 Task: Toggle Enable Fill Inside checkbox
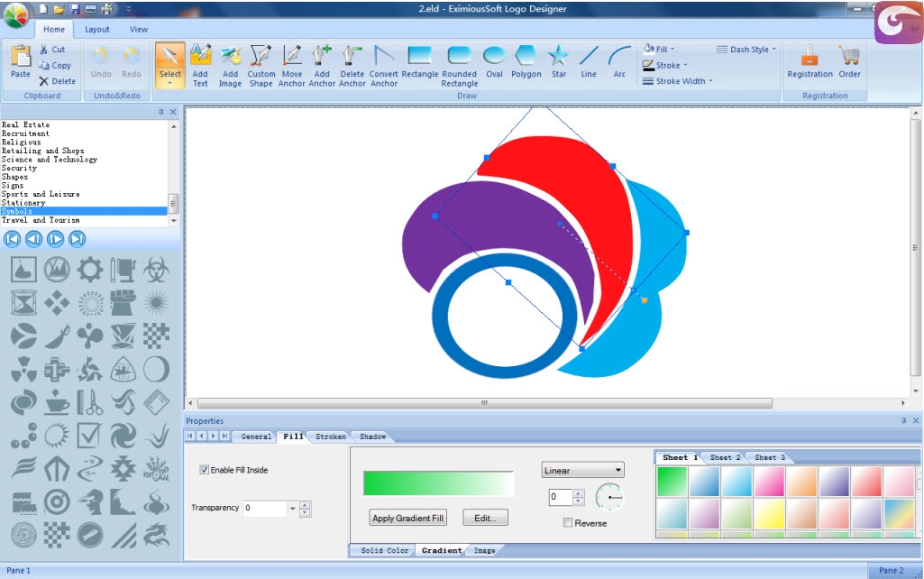(x=204, y=470)
